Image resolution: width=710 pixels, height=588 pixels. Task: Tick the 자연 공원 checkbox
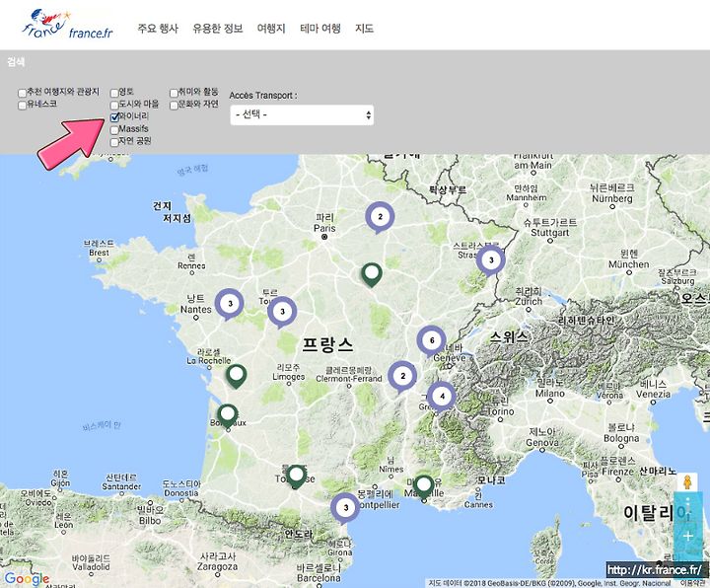click(x=114, y=142)
